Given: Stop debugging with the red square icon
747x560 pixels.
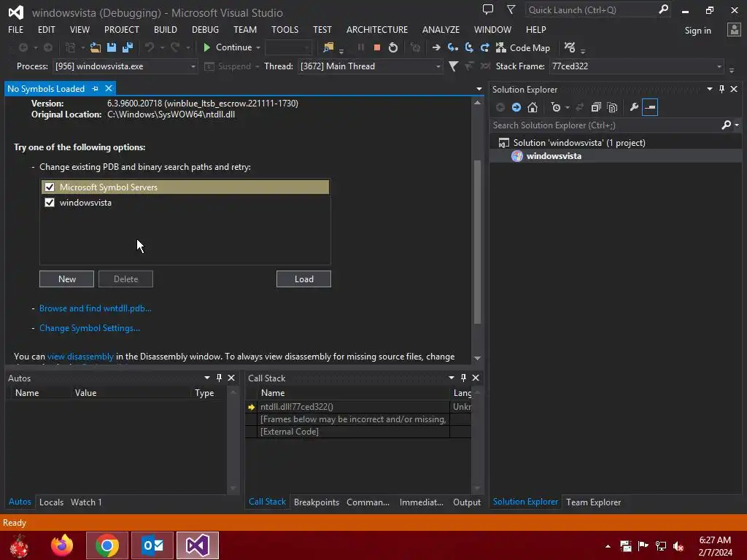Looking at the screenshot, I should click(x=377, y=47).
